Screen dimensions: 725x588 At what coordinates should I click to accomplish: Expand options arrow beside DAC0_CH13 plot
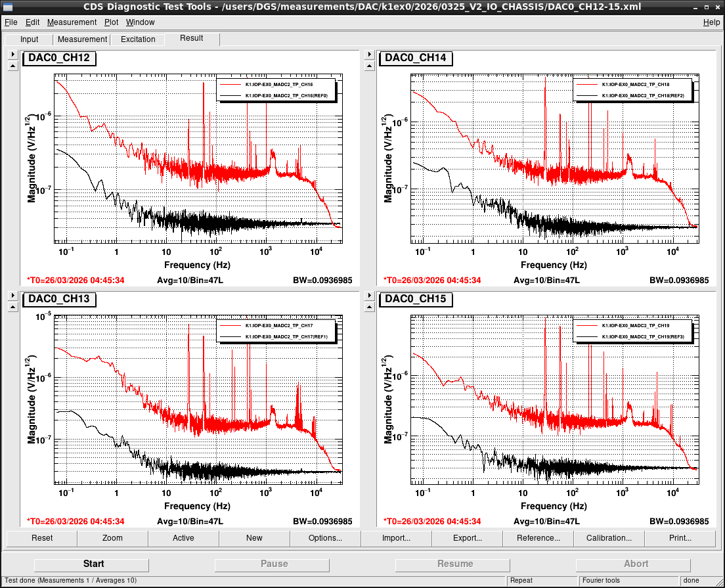click(13, 295)
